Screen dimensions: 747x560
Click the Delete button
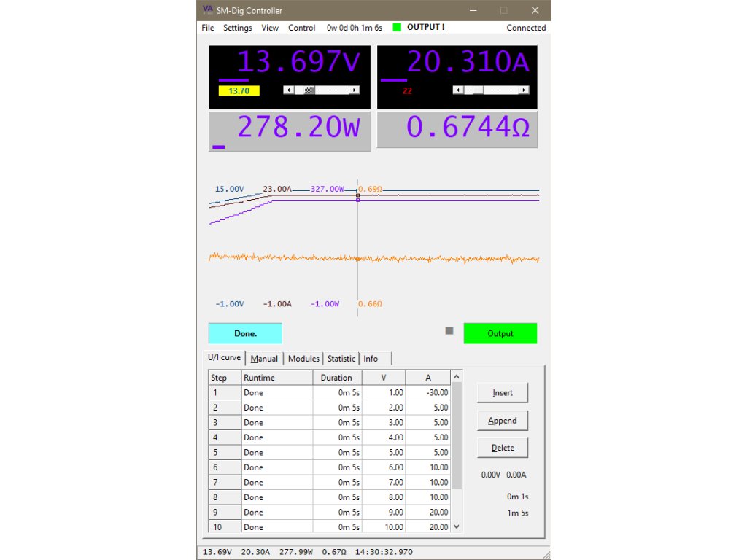coord(502,448)
